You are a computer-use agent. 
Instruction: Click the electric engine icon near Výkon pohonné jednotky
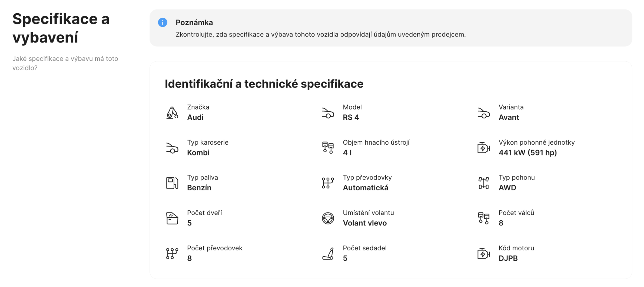point(484,148)
